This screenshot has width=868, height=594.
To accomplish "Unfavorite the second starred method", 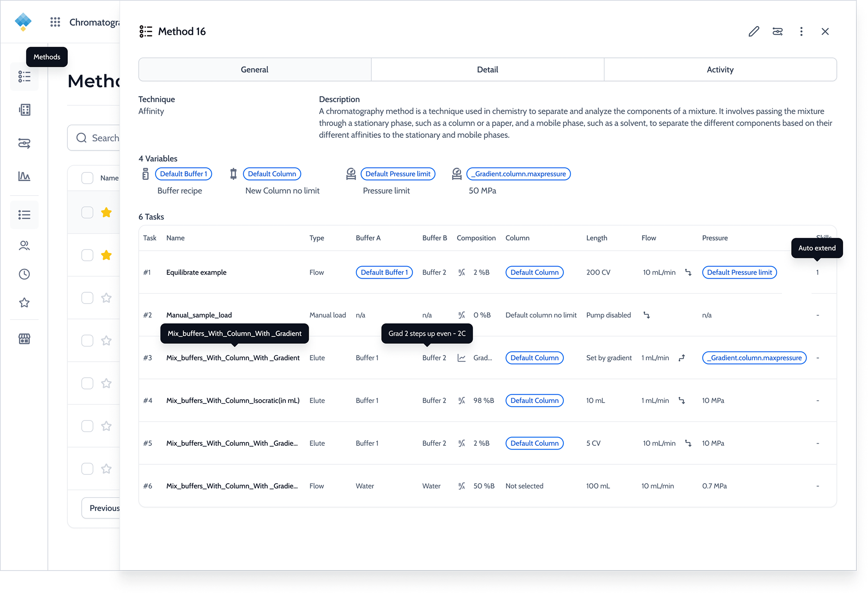I will [106, 255].
